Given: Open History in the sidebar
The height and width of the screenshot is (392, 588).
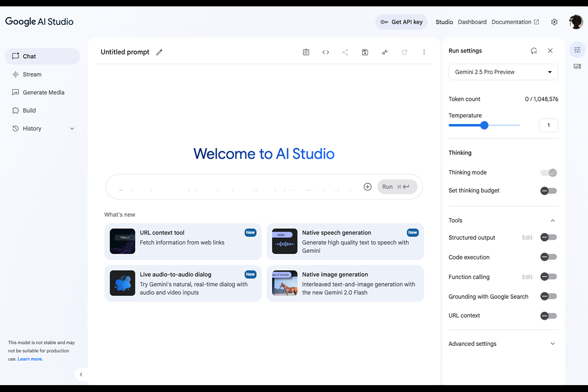Looking at the screenshot, I should point(43,129).
